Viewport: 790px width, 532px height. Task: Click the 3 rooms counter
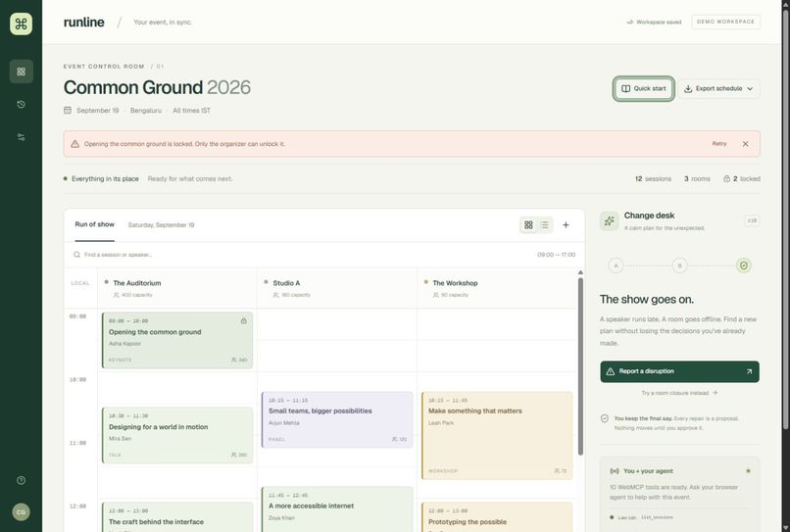(x=697, y=179)
